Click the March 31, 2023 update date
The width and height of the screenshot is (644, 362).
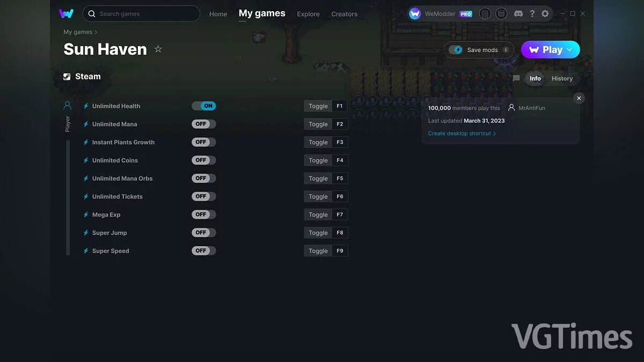pos(484,121)
